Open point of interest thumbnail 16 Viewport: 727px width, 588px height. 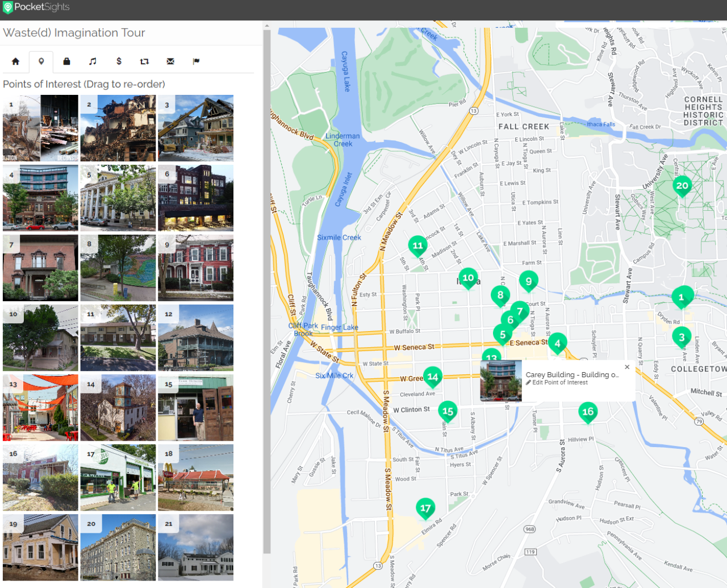coord(40,478)
